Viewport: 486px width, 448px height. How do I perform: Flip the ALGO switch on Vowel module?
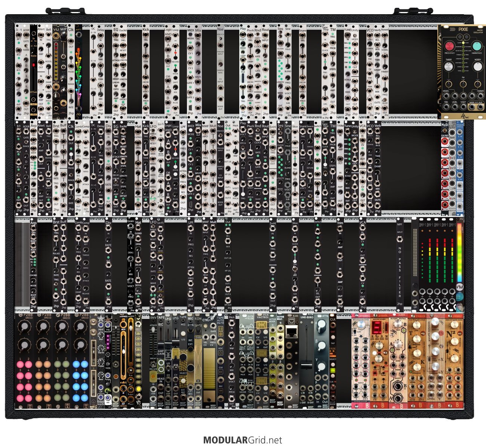point(385,99)
